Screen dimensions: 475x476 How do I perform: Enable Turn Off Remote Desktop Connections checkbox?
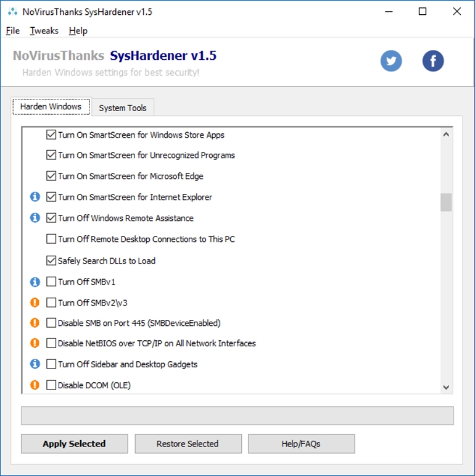(51, 239)
